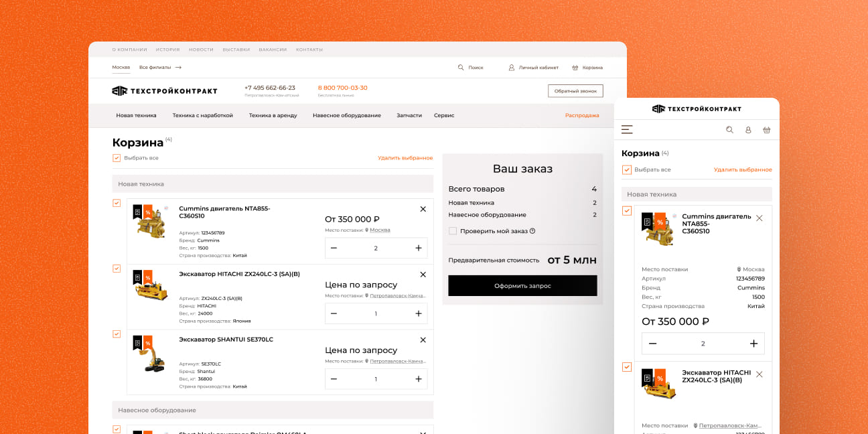Enable Проверить мой заказ checkbox
Screen dimensions: 868x434
pyautogui.click(x=453, y=231)
